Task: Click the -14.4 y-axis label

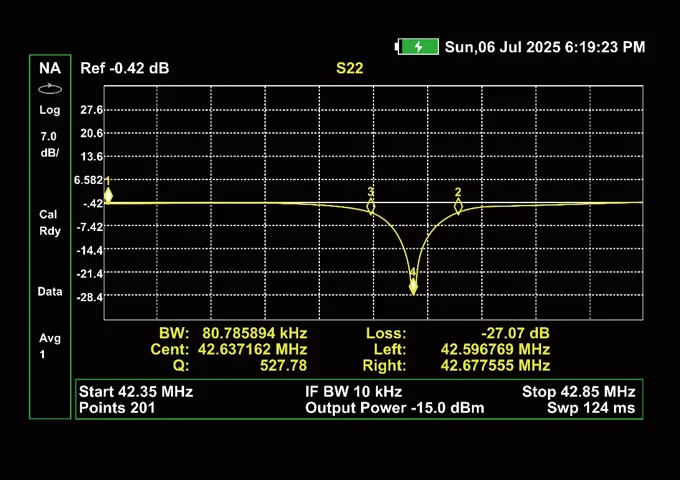Action: [90, 250]
